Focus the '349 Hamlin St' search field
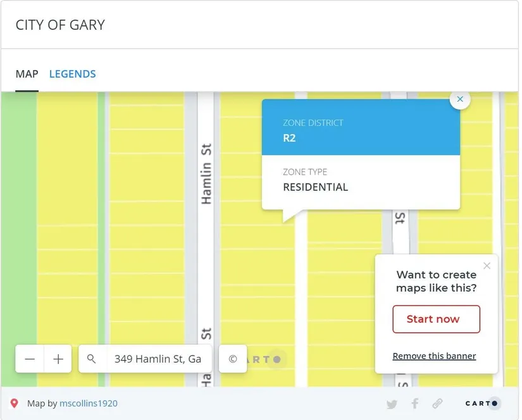The image size is (522, 420). [x=158, y=359]
